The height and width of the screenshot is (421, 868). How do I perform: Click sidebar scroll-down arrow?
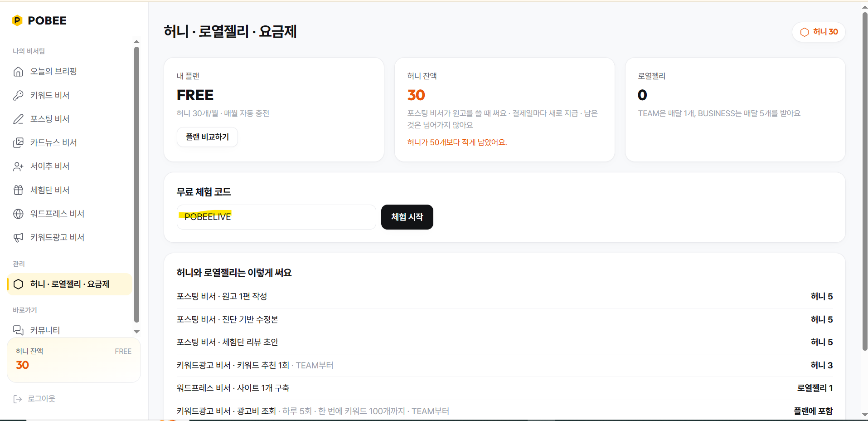click(136, 332)
